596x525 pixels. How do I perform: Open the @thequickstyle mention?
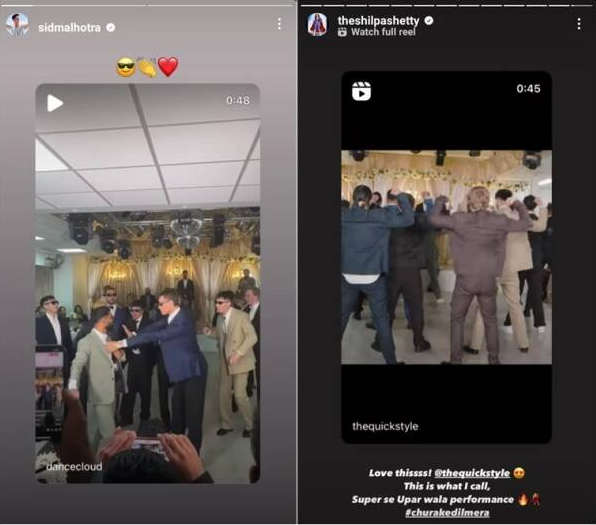pyautogui.click(x=472, y=473)
